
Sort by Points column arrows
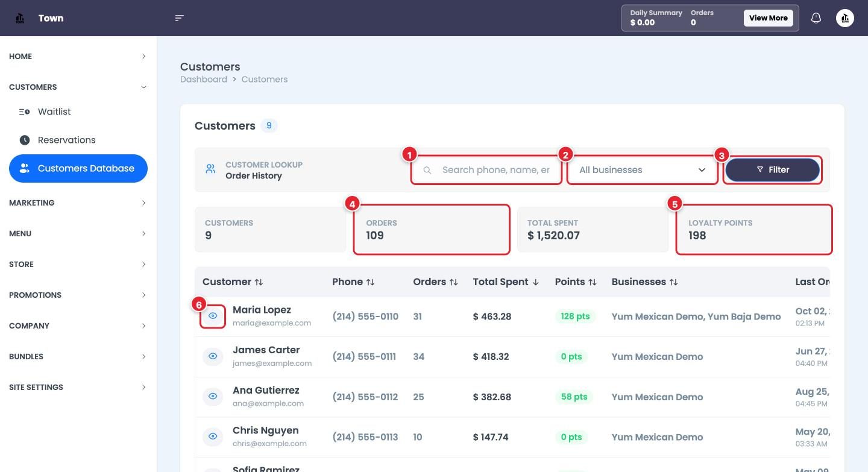point(592,282)
